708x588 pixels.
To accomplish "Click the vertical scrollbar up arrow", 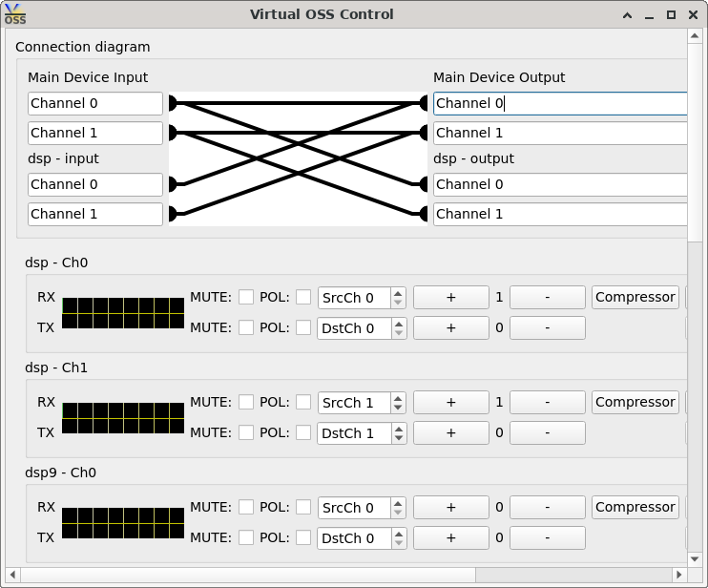I will [695, 35].
